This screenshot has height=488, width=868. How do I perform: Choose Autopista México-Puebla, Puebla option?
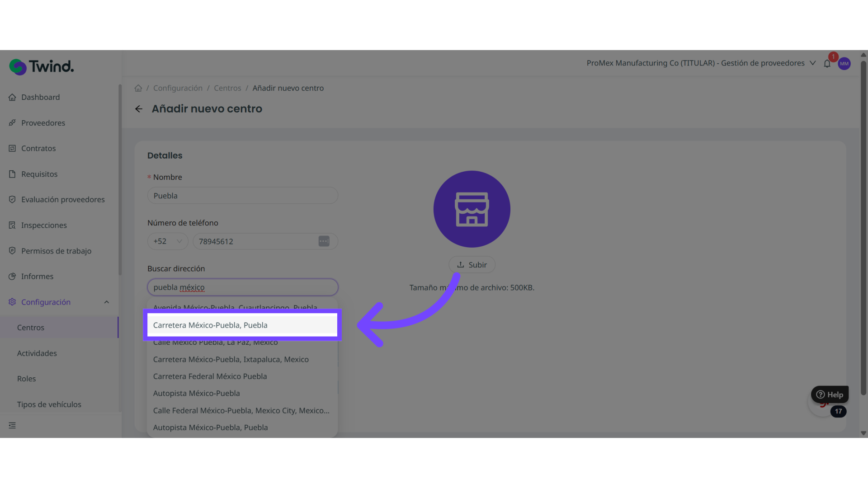tap(210, 427)
